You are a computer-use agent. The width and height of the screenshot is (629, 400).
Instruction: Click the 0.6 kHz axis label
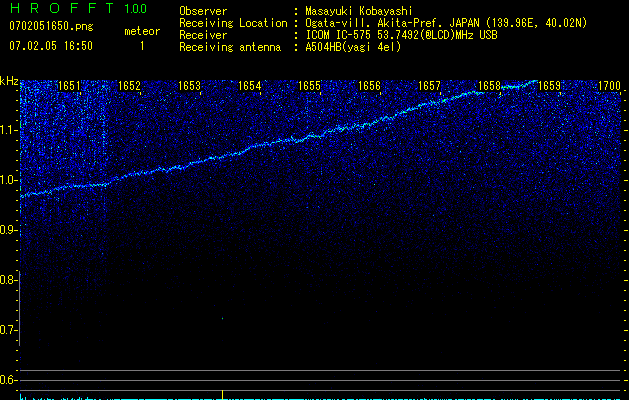pyautogui.click(x=9, y=380)
